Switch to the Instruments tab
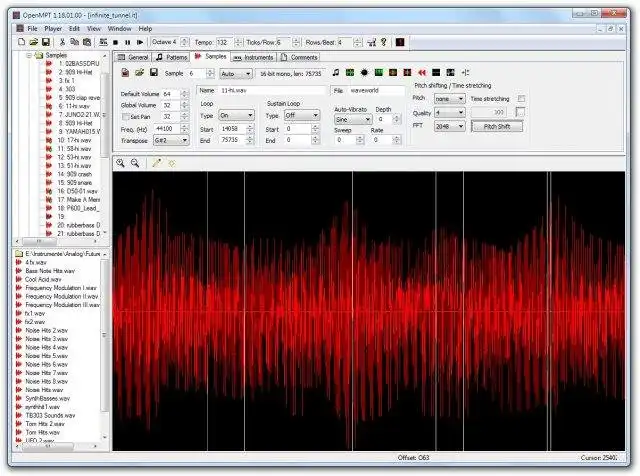The height and width of the screenshot is (476, 640). click(253, 58)
